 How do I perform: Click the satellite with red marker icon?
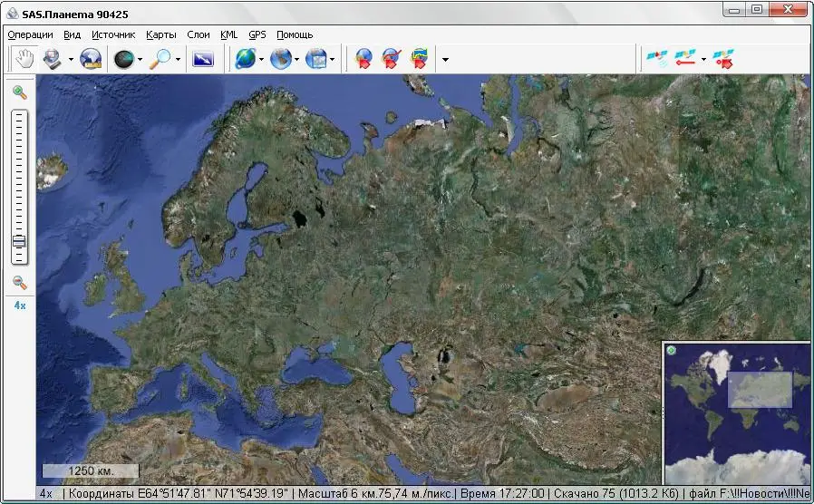tap(722, 59)
